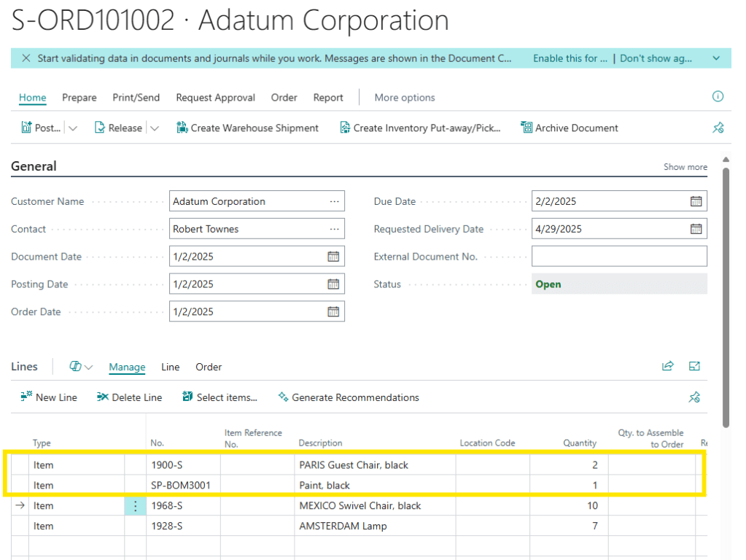Click the Archive Document icon
This screenshot has height=560, width=746.
526,128
